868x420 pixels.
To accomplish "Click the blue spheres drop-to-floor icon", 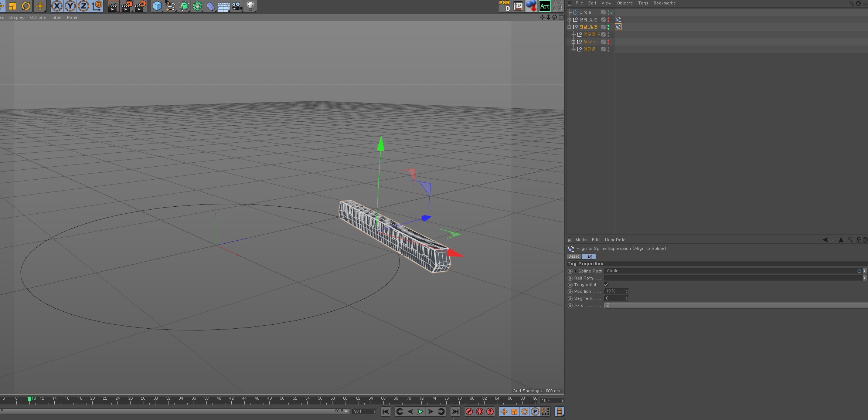I will 531,6.
